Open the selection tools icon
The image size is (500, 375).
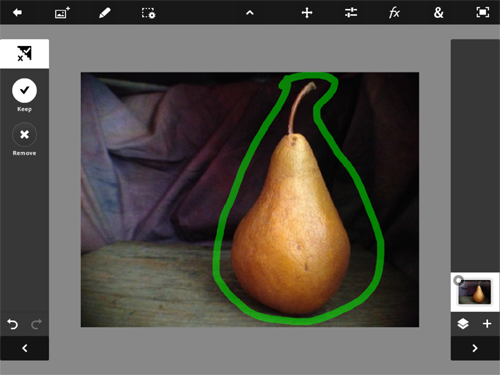[148, 13]
